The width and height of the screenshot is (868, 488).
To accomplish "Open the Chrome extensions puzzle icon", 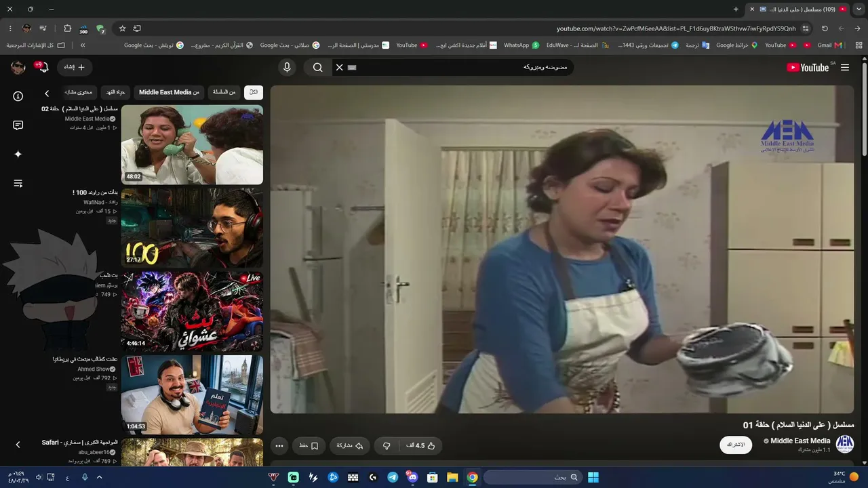I will tap(67, 28).
